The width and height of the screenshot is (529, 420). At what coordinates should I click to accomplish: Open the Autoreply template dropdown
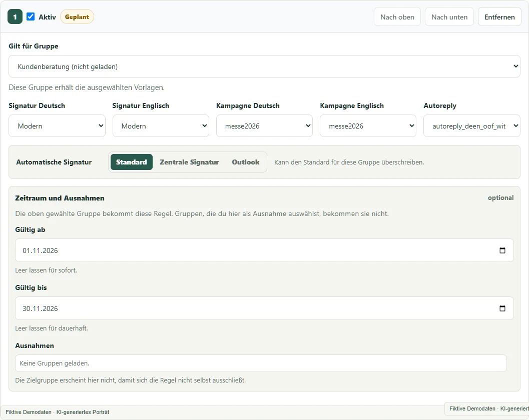click(x=471, y=125)
